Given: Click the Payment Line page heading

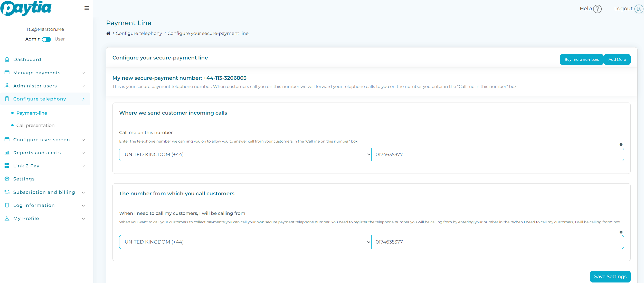Looking at the screenshot, I should pyautogui.click(x=129, y=23).
